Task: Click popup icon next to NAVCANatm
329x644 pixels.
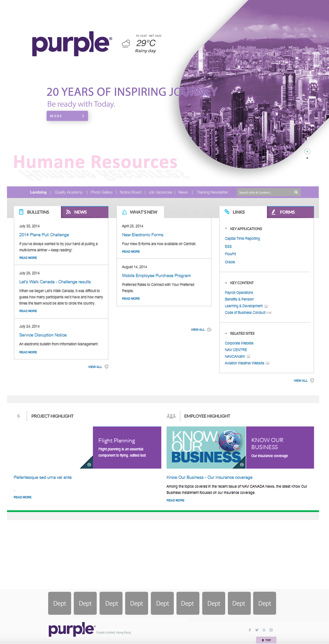Action: pos(248,356)
